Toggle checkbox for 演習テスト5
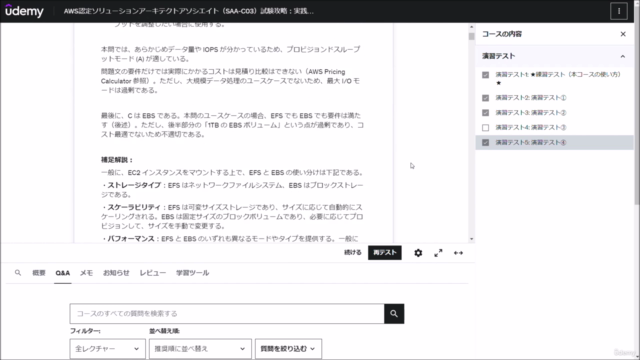This screenshot has height=360, width=640. tap(485, 142)
